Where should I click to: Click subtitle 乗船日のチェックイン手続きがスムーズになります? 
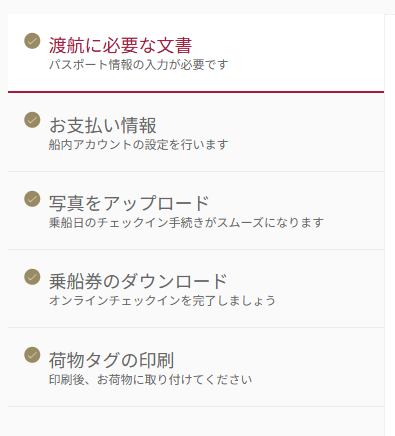[186, 222]
